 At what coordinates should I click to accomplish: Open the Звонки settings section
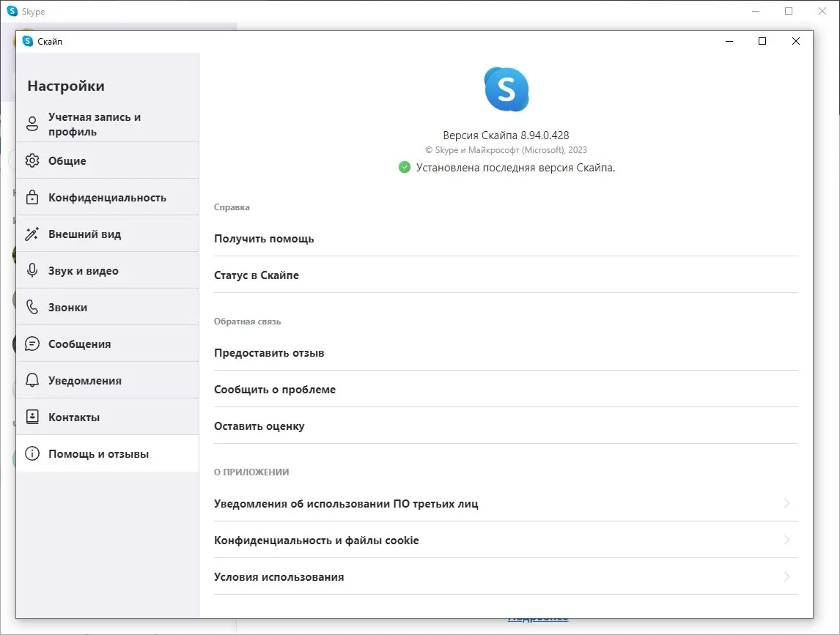pos(108,308)
